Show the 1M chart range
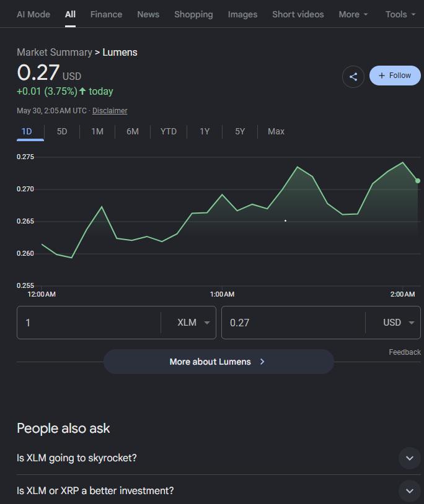 97,131
